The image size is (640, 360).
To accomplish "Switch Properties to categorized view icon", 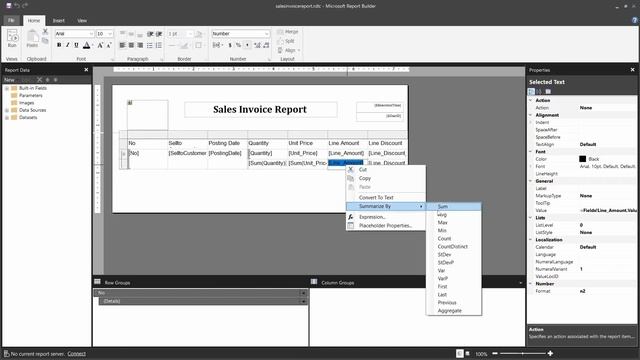I will (x=531, y=91).
